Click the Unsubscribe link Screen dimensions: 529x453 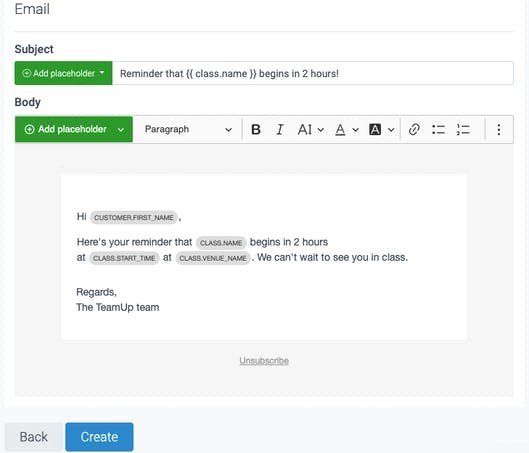[x=264, y=361]
